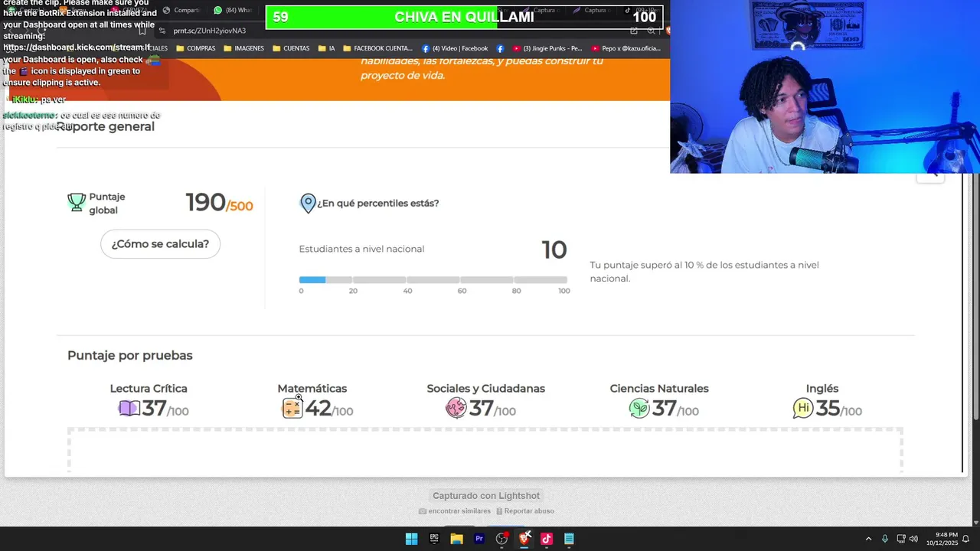Open File Explorer from the taskbar
The width and height of the screenshot is (980, 551).
[456, 539]
